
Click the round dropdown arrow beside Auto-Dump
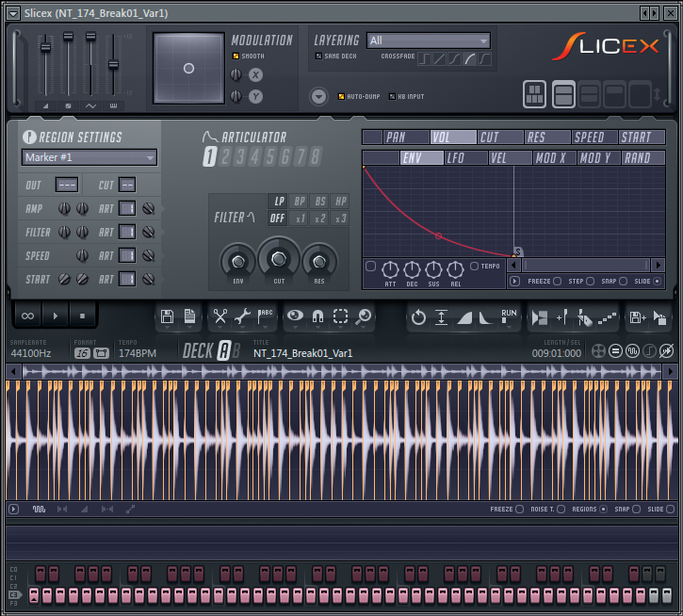318,96
